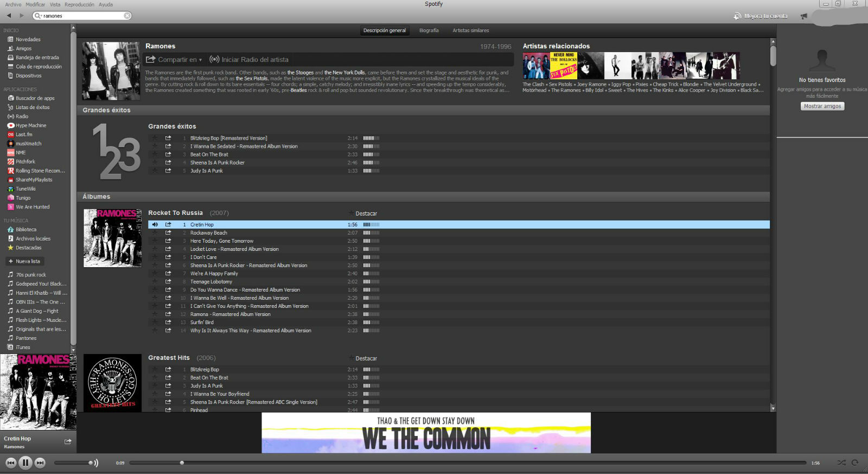
Task: Star the Rockaway Beach track
Action: tap(155, 232)
